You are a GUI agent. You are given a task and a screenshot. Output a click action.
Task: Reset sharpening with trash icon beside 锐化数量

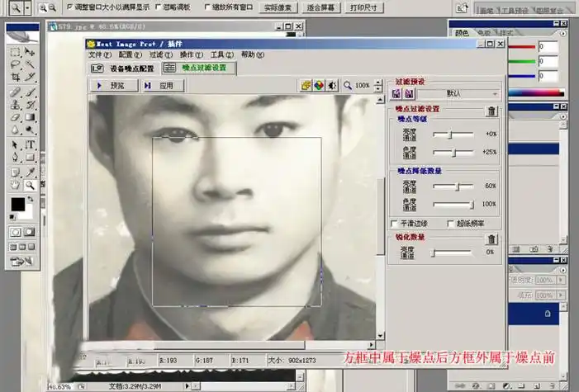(491, 239)
